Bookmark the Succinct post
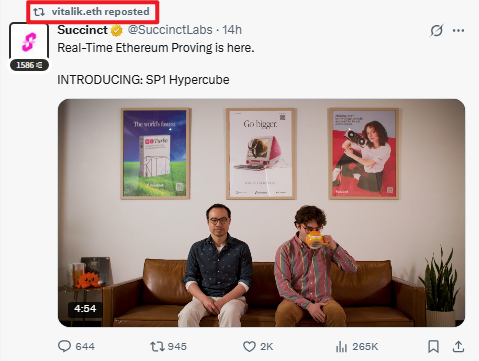The image size is (479, 361). pyautogui.click(x=433, y=346)
